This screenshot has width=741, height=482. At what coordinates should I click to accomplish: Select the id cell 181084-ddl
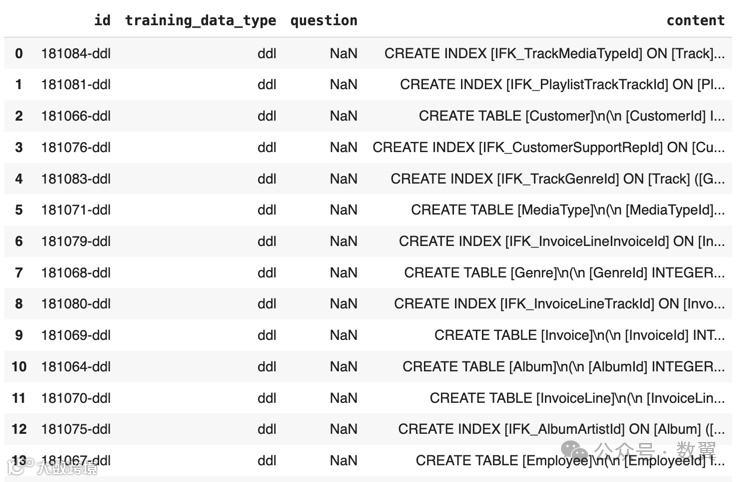click(x=76, y=53)
